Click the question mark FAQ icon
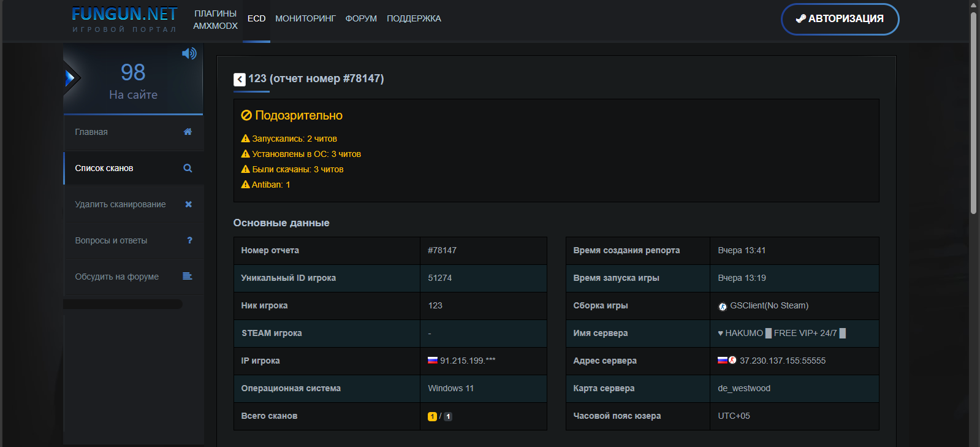 coord(189,240)
